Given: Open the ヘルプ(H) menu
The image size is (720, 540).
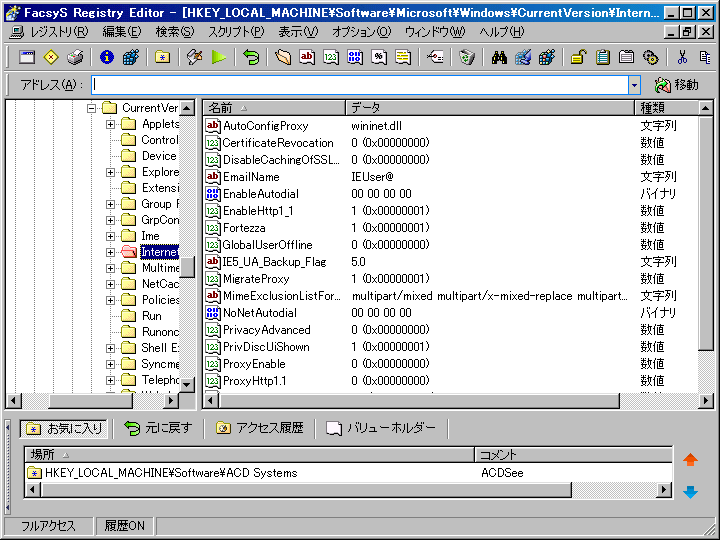Looking at the screenshot, I should coord(501,32).
